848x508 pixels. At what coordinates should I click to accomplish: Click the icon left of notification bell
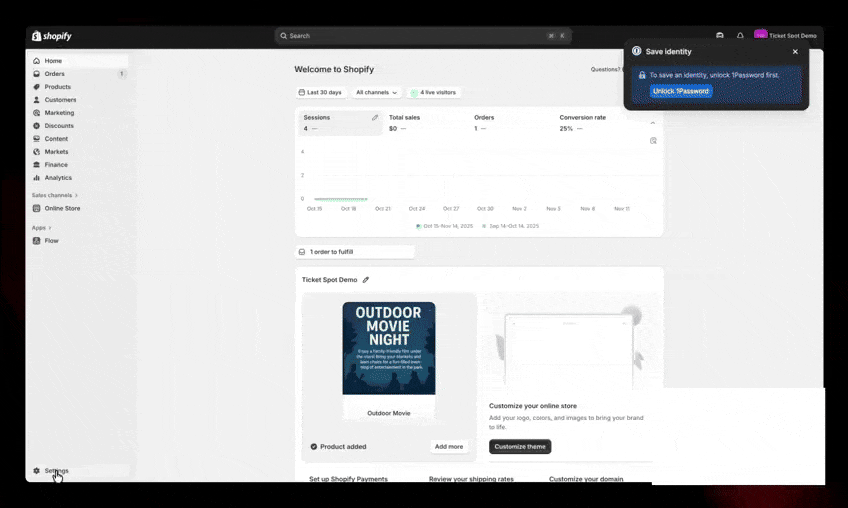(720, 36)
